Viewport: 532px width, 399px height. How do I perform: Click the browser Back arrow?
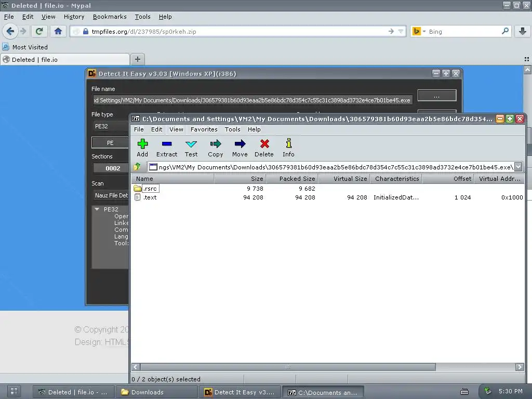coord(10,31)
